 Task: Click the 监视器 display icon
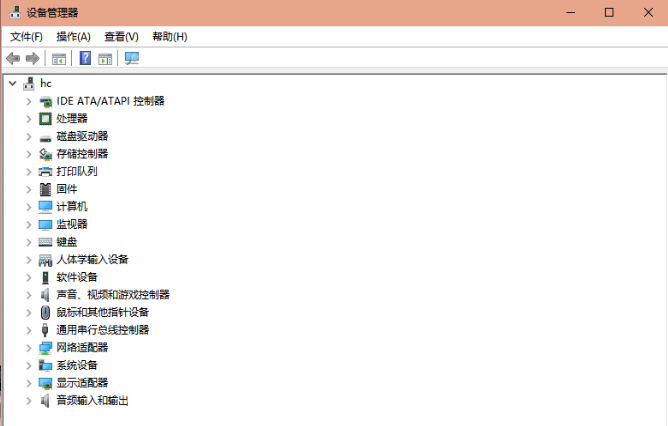pyautogui.click(x=45, y=225)
